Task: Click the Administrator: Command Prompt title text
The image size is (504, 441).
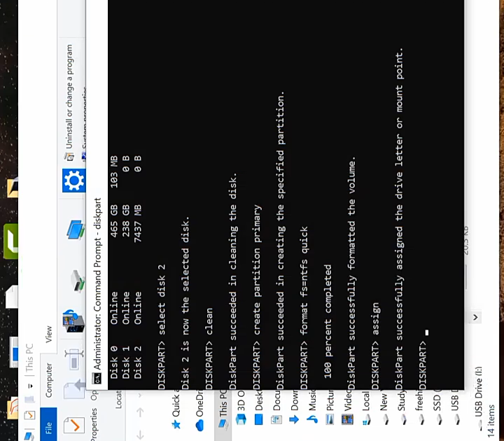Action: click(x=97, y=283)
